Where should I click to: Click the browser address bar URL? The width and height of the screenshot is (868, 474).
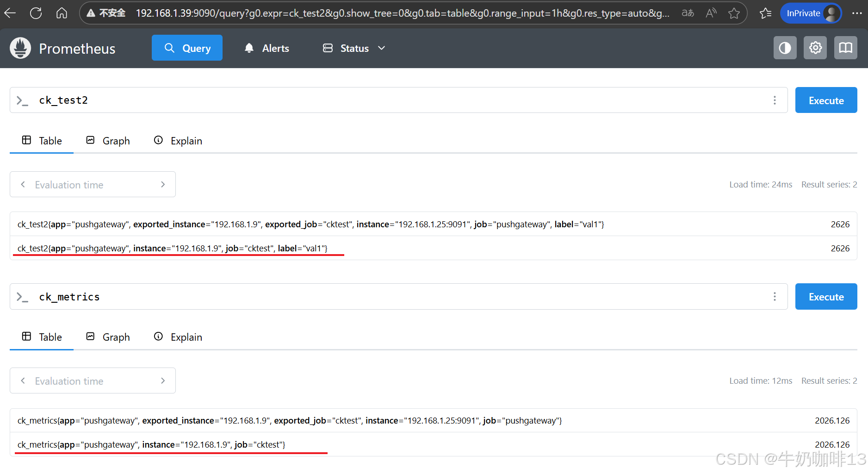click(402, 13)
